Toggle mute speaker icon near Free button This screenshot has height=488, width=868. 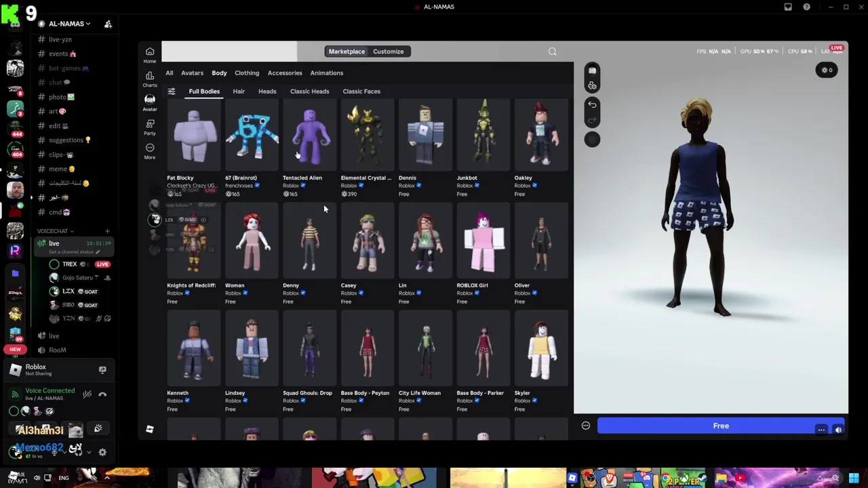coord(838,430)
